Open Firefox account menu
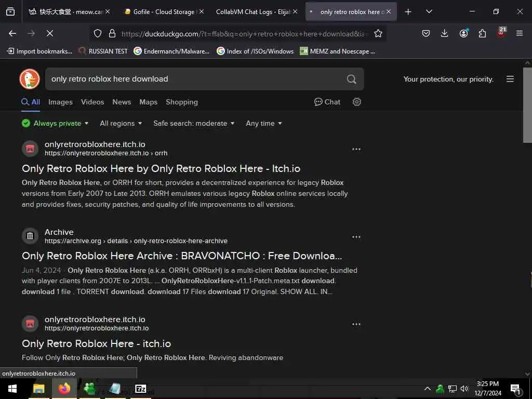Viewport: 532px width, 399px height. (463, 33)
